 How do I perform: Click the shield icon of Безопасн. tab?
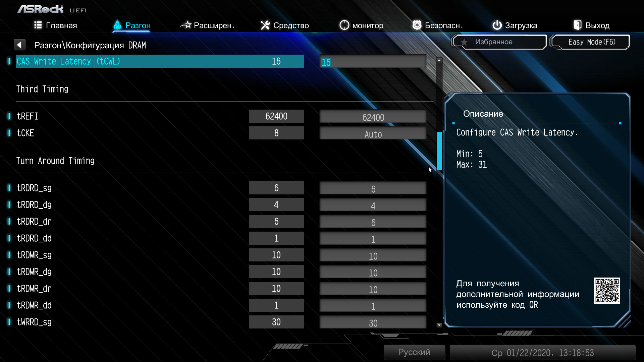[417, 25]
